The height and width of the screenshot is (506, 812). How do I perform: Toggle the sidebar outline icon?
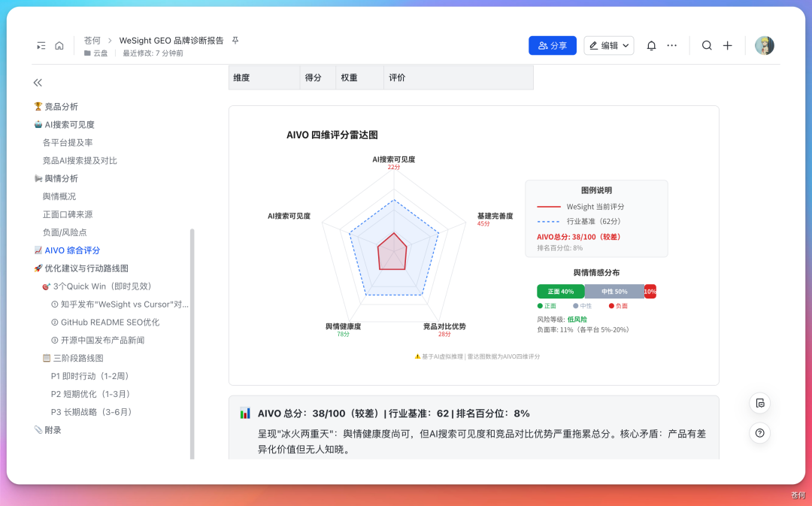(x=41, y=46)
